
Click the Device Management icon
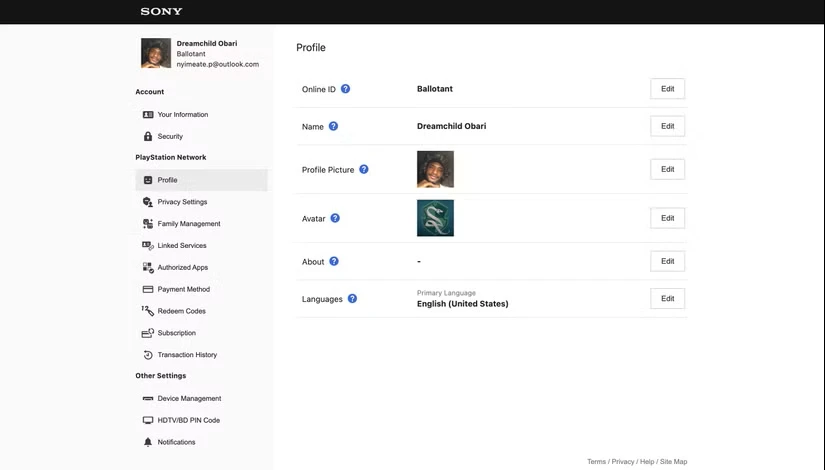148,399
